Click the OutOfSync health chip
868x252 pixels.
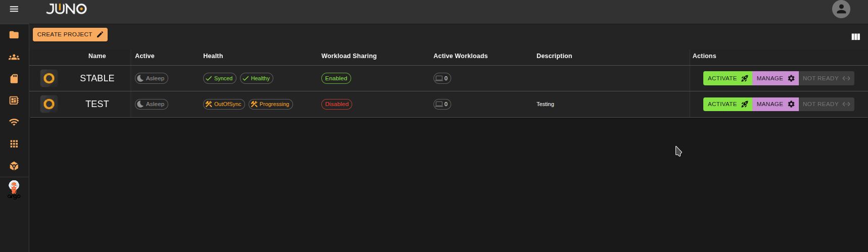(x=224, y=104)
